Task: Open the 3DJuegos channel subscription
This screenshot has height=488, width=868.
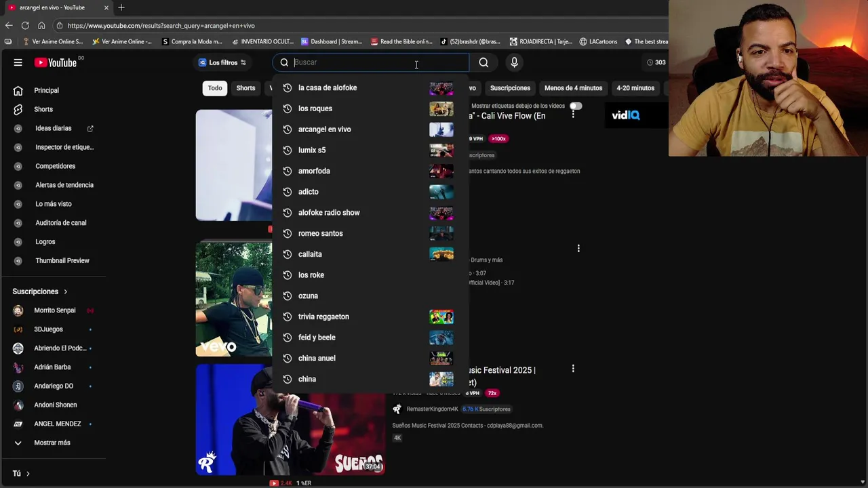Action: coord(48,329)
